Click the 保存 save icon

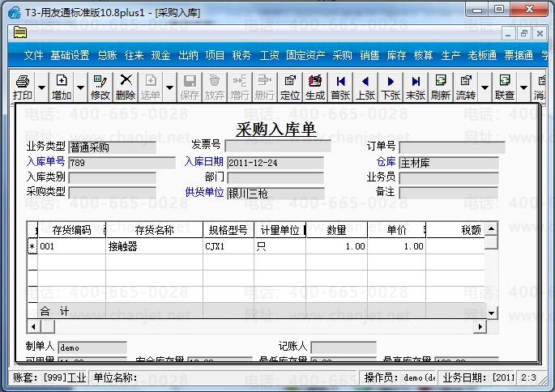pyautogui.click(x=190, y=81)
